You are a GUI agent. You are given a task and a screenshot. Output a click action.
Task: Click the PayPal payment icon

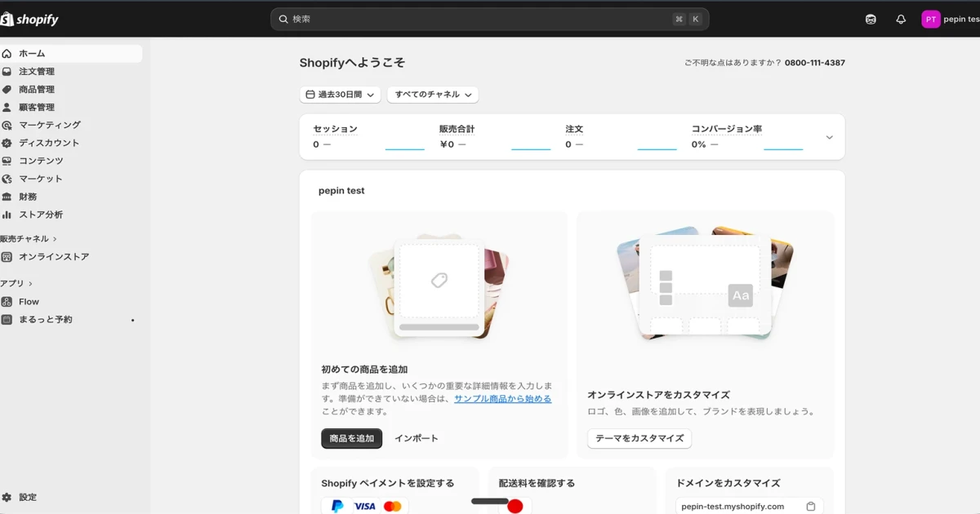pyautogui.click(x=336, y=506)
